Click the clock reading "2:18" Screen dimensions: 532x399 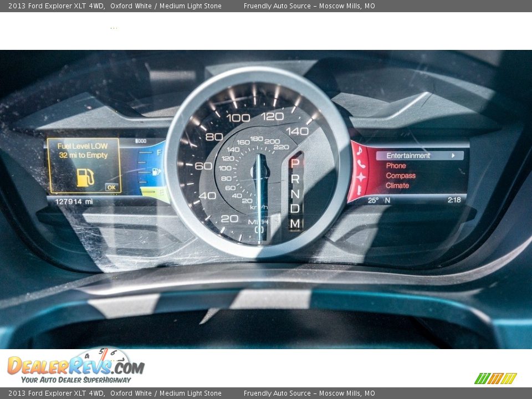[x=454, y=200]
